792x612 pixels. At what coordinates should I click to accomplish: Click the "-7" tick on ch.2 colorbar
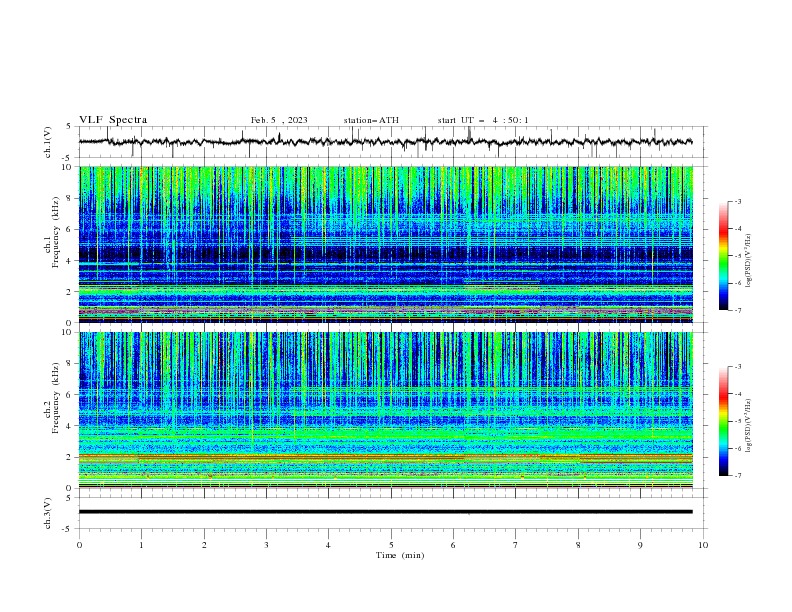(737, 476)
